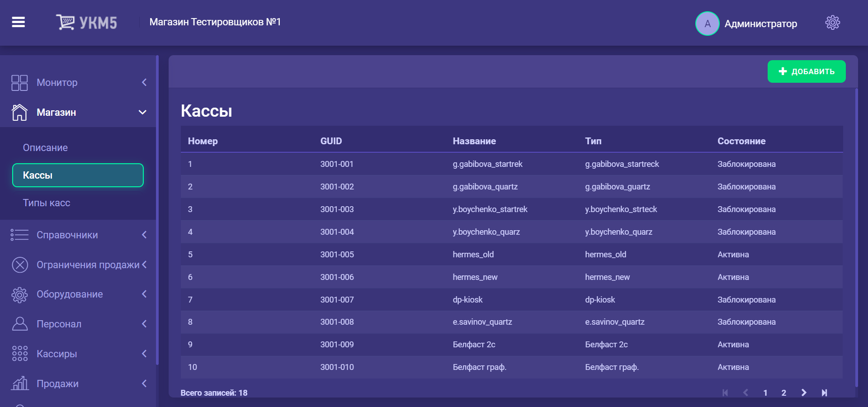868x407 pixels.
Task: Expand the Кассиры section chevron
Action: (x=144, y=354)
